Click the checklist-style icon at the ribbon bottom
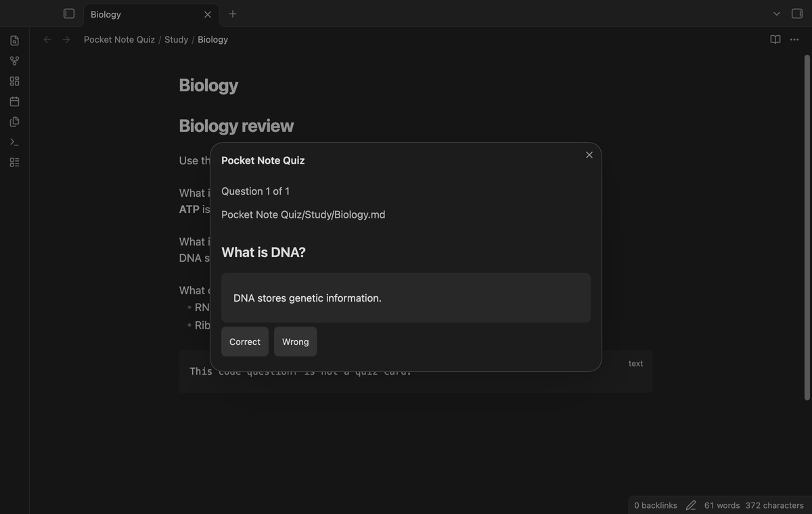 tap(14, 162)
